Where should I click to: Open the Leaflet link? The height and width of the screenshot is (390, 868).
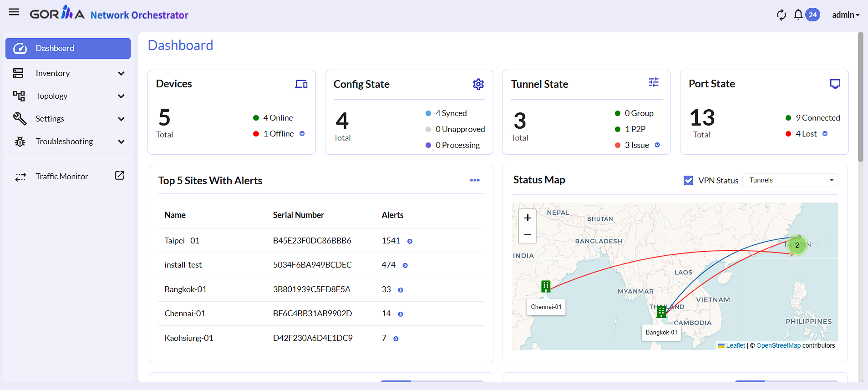pos(736,346)
